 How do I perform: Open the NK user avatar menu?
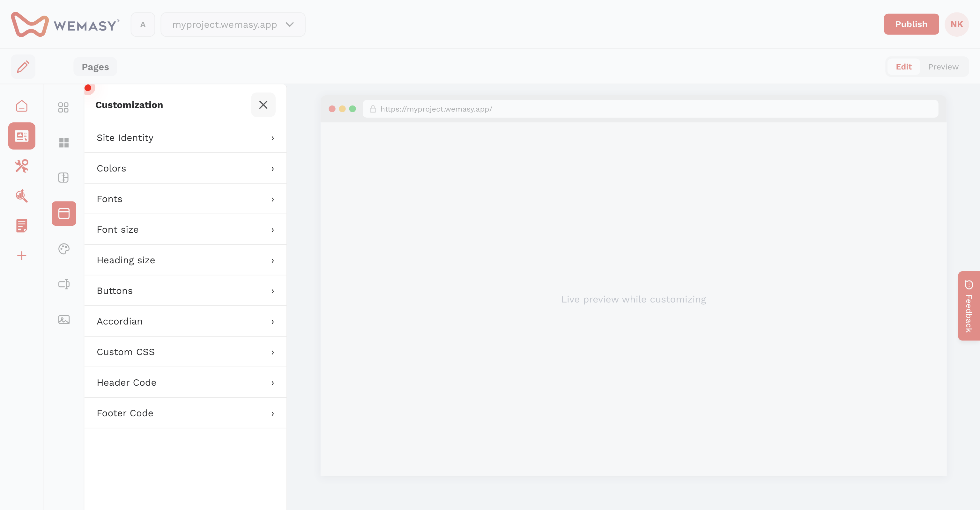click(956, 24)
